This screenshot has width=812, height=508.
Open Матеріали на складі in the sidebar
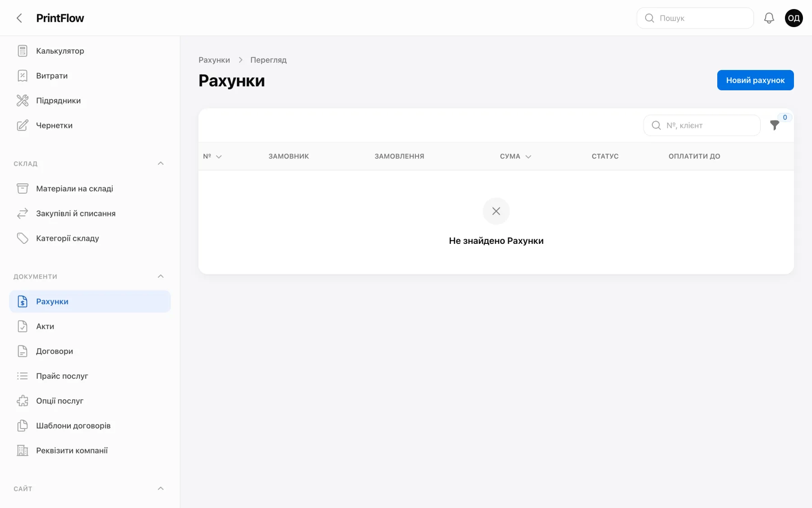90,189
